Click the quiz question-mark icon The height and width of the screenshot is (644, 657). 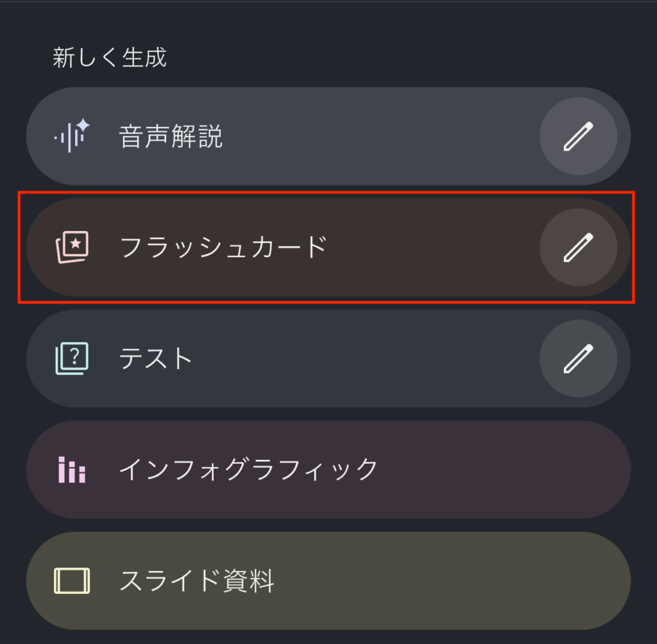click(72, 359)
